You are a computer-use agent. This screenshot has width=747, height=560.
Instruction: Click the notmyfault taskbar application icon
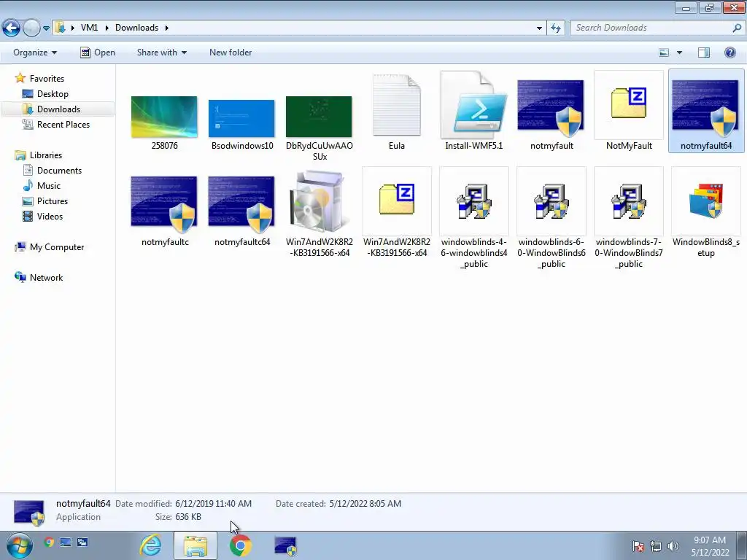pyautogui.click(x=285, y=545)
